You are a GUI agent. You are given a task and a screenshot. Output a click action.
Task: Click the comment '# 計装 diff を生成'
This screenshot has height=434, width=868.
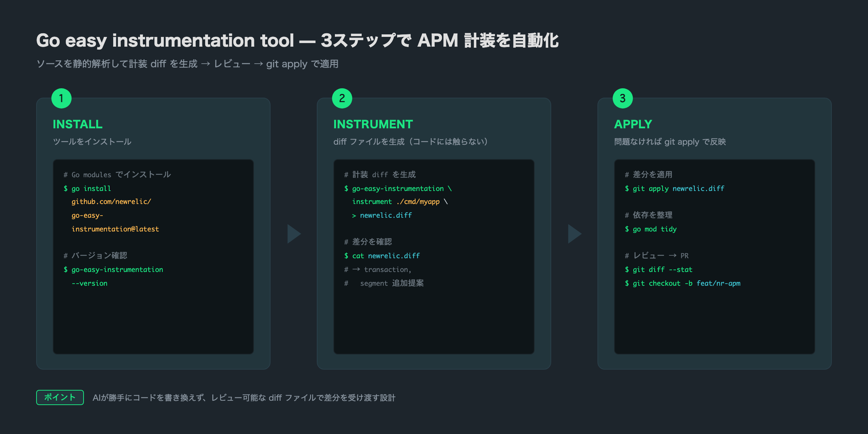380,175
